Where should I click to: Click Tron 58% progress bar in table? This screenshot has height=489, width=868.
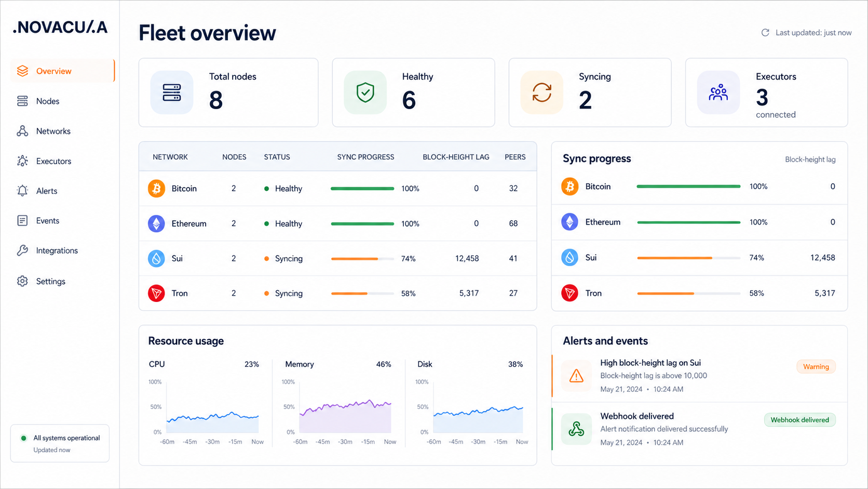[362, 293]
